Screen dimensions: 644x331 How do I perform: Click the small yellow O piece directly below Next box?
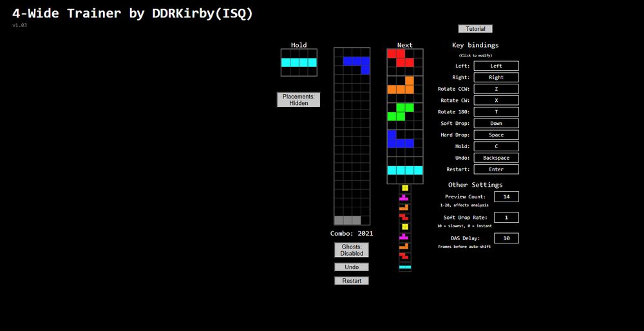(x=405, y=187)
